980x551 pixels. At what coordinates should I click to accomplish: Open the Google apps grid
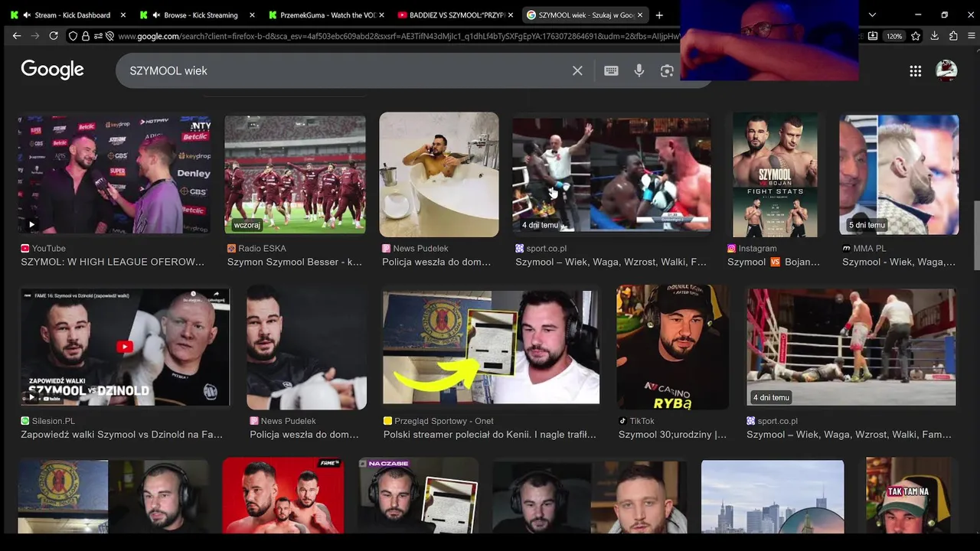pos(916,70)
